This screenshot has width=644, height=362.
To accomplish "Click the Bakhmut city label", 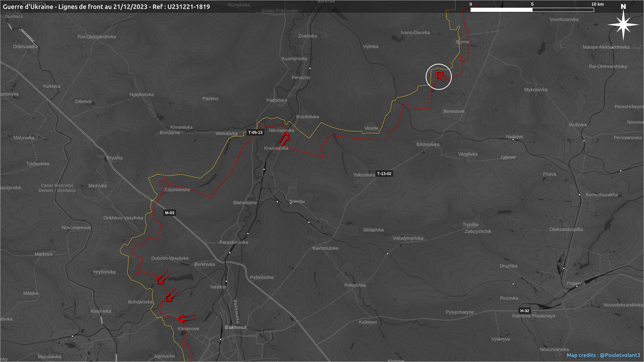I will 236,327.
